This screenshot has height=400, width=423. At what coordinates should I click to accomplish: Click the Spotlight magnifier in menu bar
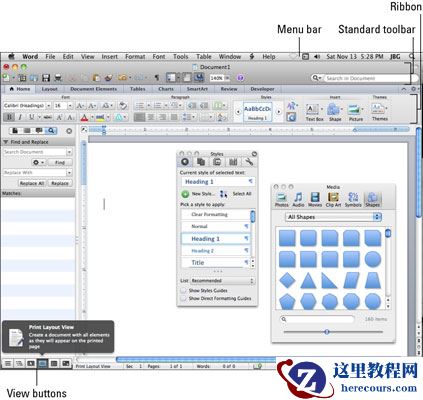click(412, 57)
